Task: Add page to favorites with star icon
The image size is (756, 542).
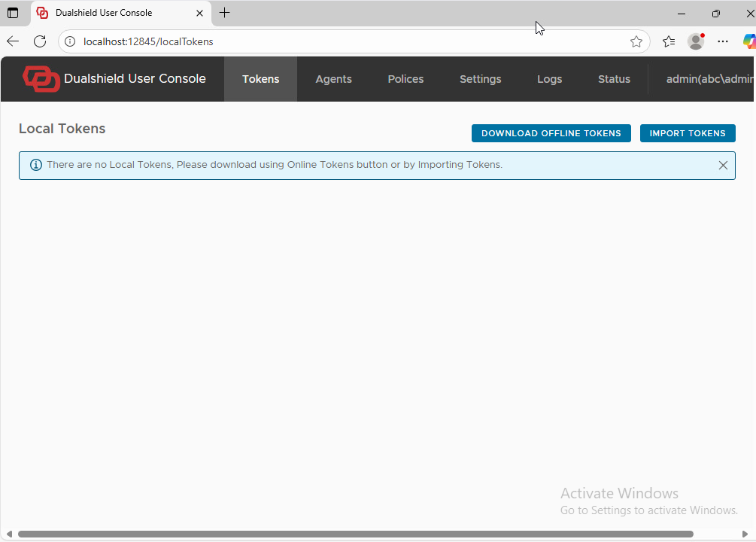Action: pyautogui.click(x=636, y=41)
